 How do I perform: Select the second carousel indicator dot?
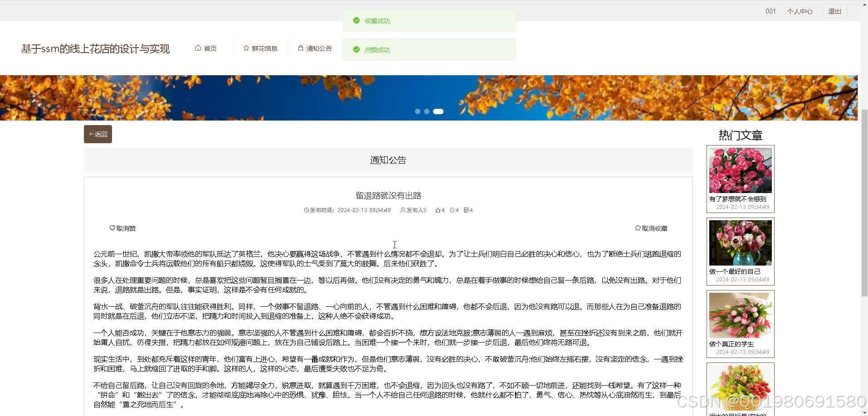tap(427, 111)
